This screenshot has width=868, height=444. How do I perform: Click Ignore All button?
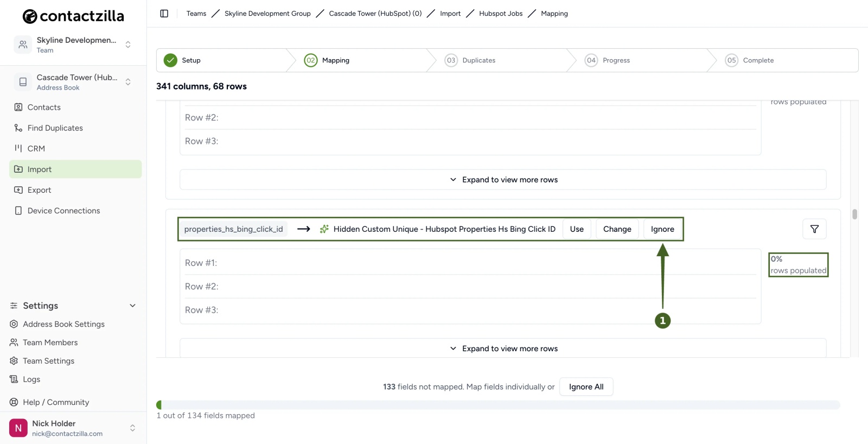586,386
